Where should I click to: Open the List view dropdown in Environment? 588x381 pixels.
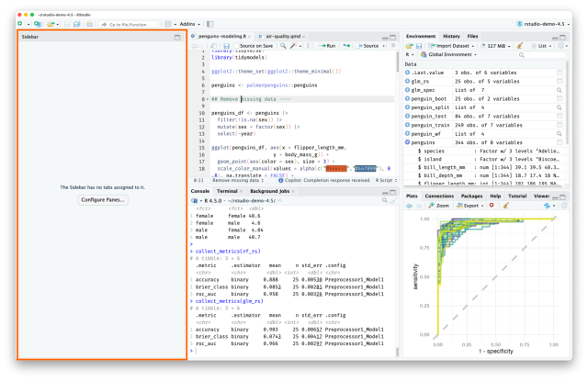(x=542, y=46)
